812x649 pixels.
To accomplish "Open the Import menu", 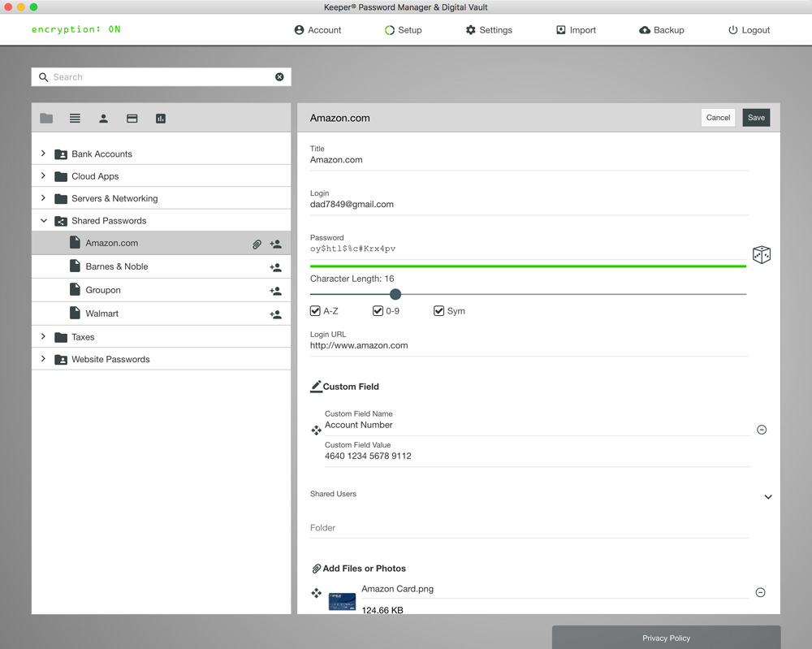I will pos(576,30).
